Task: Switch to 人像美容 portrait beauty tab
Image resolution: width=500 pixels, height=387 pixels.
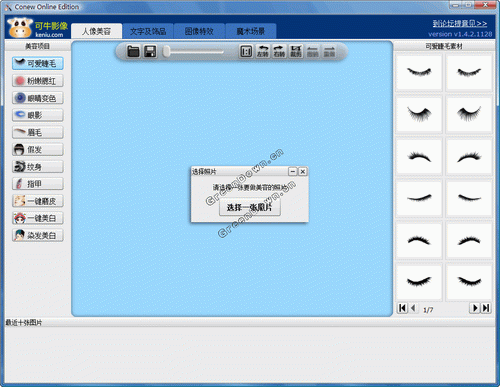Action: click(96, 31)
